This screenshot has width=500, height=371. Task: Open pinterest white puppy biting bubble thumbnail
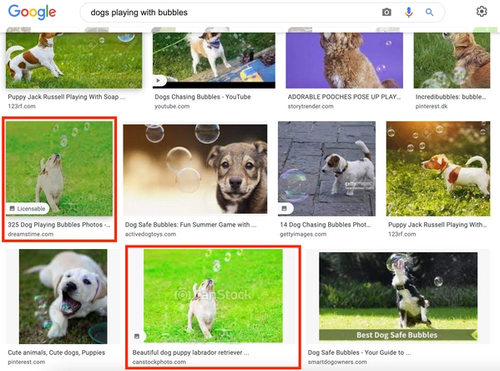click(x=63, y=296)
